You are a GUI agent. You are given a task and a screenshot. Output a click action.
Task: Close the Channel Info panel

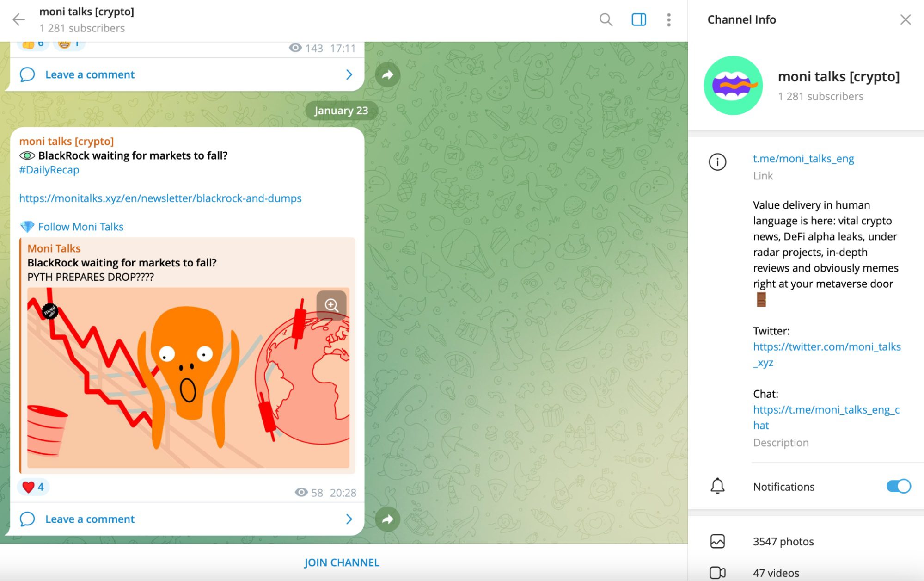(905, 19)
